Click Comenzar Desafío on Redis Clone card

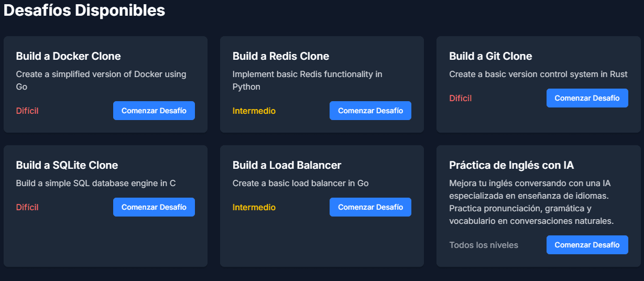coord(370,111)
